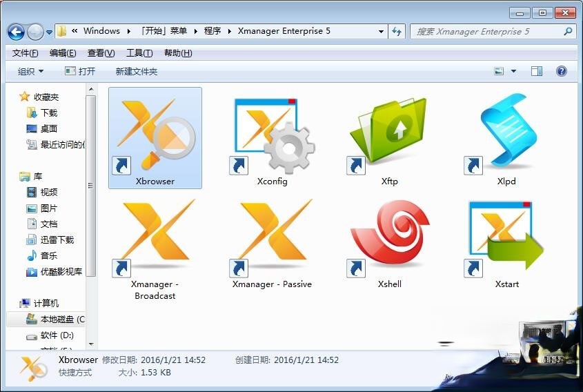
Task: Open the 工具(T) menu
Action: coord(139,53)
